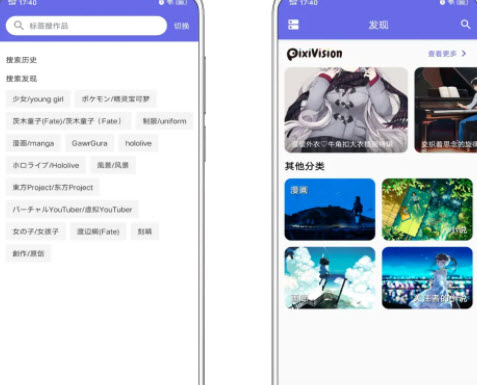The width and height of the screenshot is (477, 385).
Task: Tap the 查看更多 link
Action: tap(442, 53)
